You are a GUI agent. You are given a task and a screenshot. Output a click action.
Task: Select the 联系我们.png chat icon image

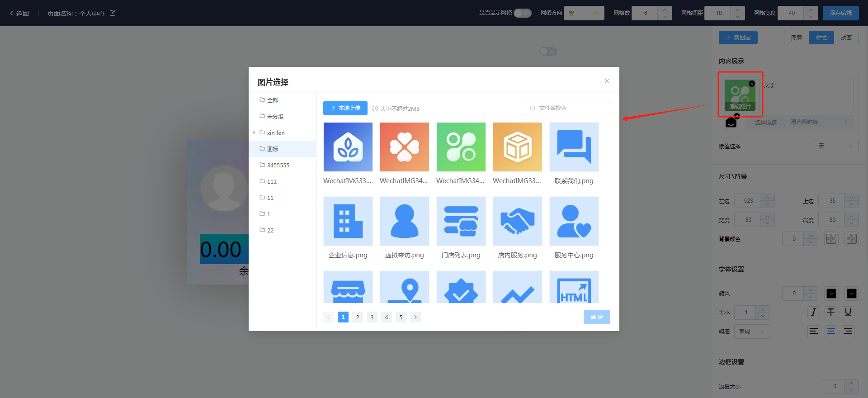coord(574,147)
